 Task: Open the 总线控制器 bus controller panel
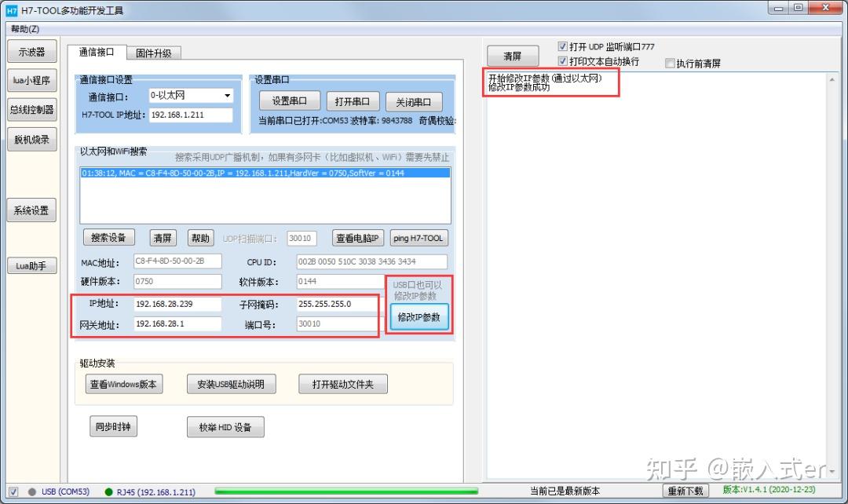click(31, 109)
